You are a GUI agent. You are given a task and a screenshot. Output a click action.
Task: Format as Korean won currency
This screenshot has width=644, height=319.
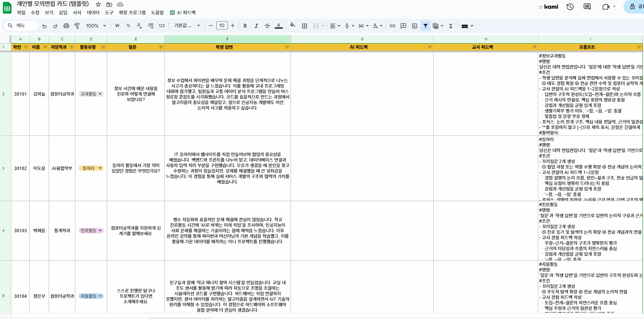pyautogui.click(x=117, y=26)
